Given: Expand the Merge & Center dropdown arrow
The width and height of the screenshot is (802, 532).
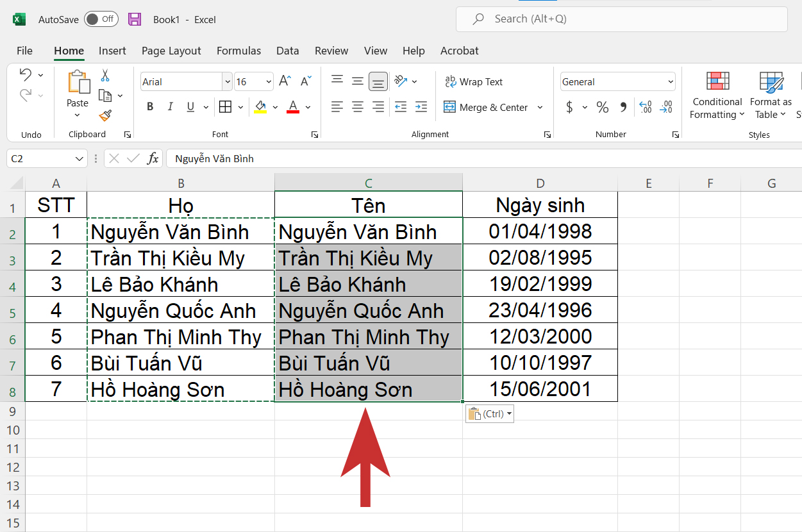Looking at the screenshot, I should (540, 107).
